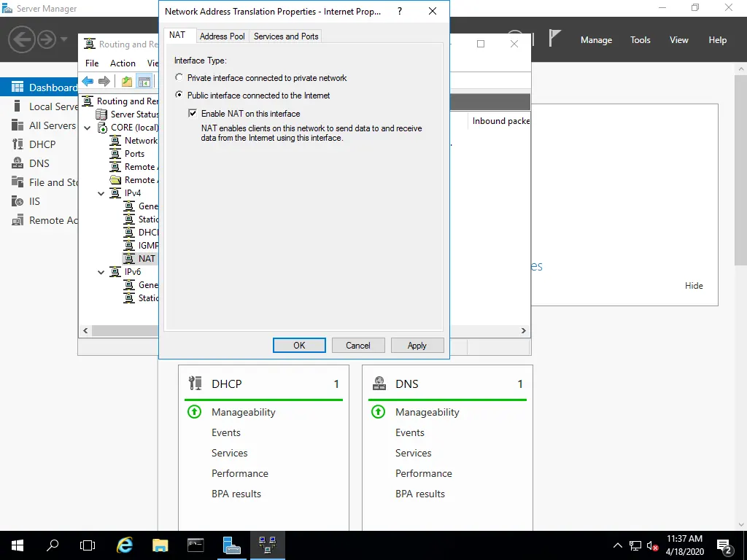The height and width of the screenshot is (560, 747).
Task: Open Action menu in Routing and Remote Access
Action: point(123,63)
